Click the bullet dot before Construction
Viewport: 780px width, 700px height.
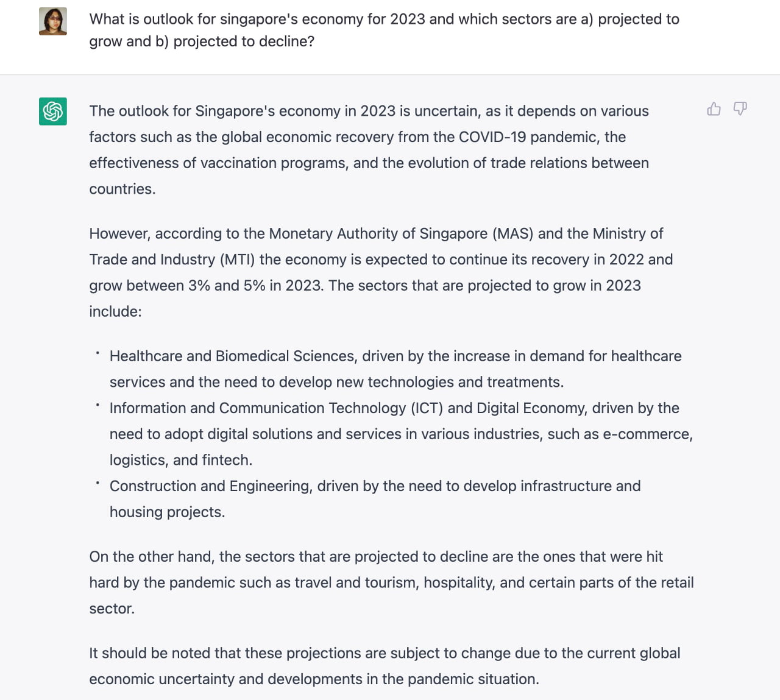(x=97, y=482)
